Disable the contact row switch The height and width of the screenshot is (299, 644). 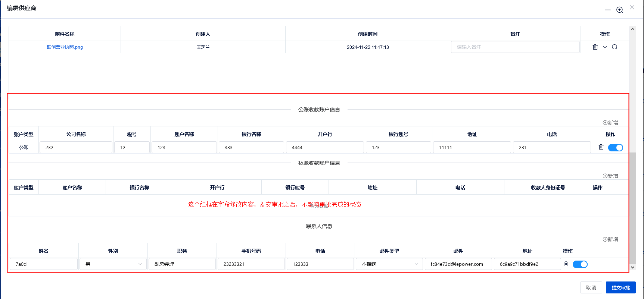(580, 264)
